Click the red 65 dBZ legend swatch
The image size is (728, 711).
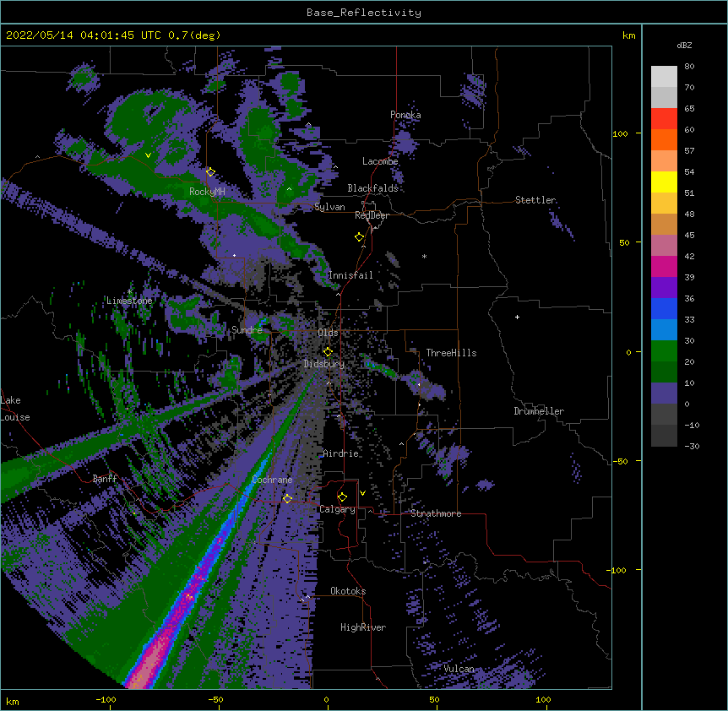click(664, 119)
